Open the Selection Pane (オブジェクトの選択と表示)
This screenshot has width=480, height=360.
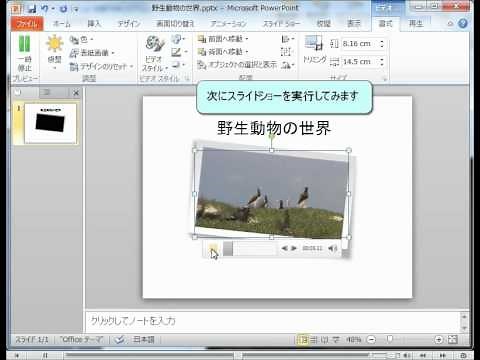point(237,65)
